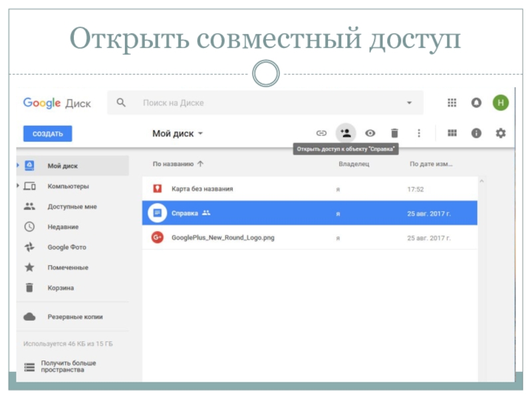Click the Google Фото pinwheel icon
Image resolution: width=532 pixels, height=399 pixels.
(29, 247)
